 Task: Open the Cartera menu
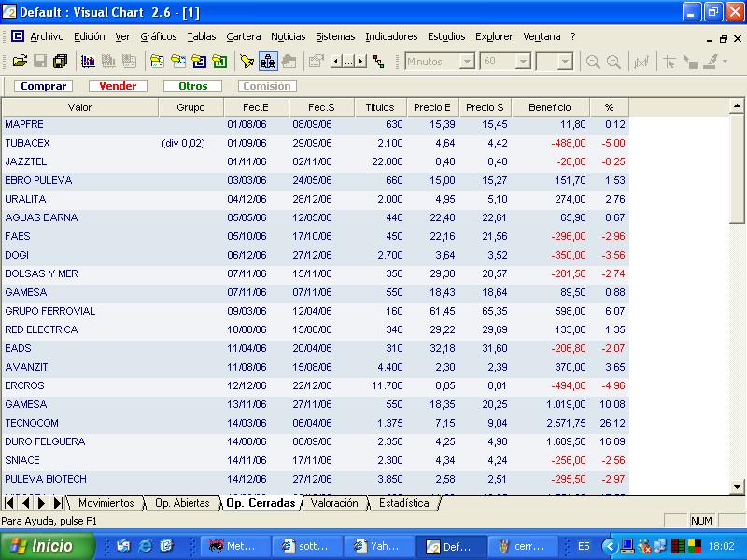pyautogui.click(x=244, y=36)
